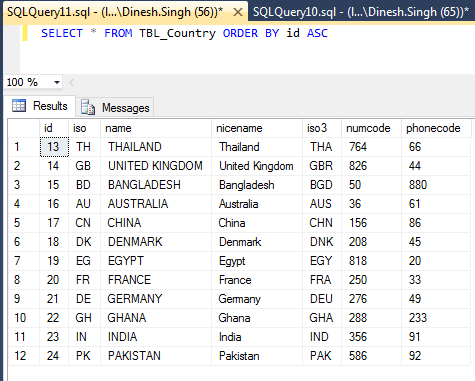This screenshot has height=381, width=475.
Task: Click the China nicename cell
Action: point(257,223)
